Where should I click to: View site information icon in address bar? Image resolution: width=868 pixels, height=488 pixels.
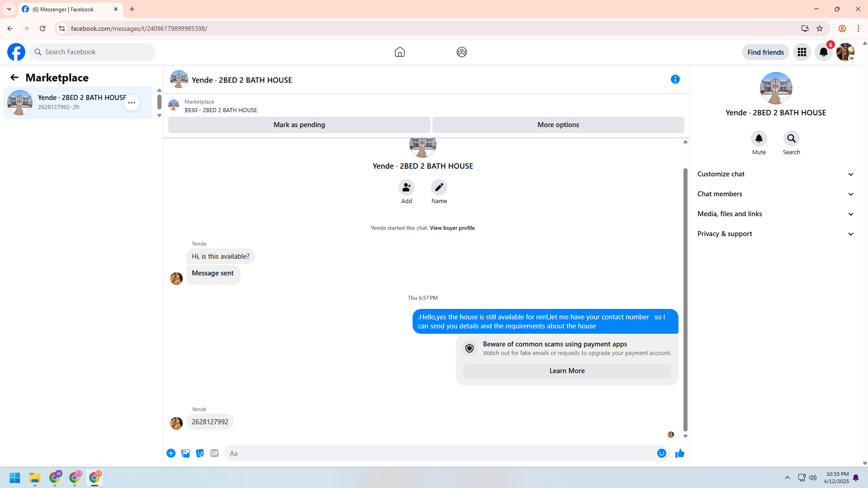(62, 28)
